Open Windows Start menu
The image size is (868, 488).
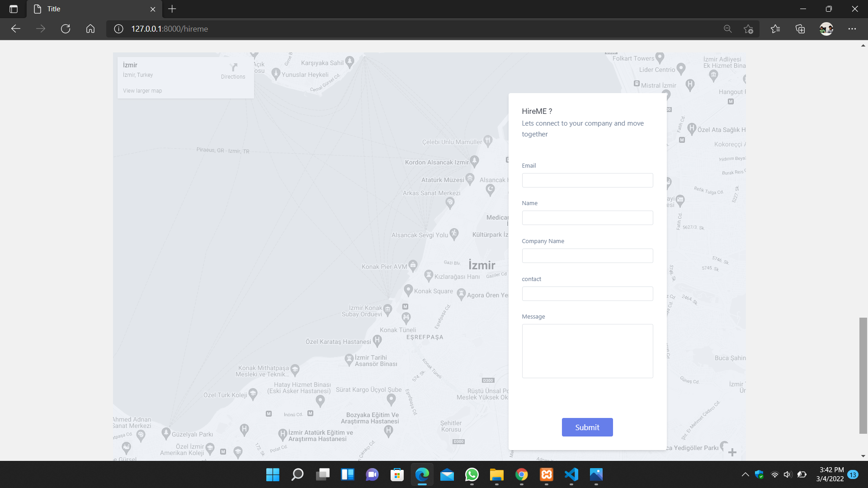tap(273, 474)
